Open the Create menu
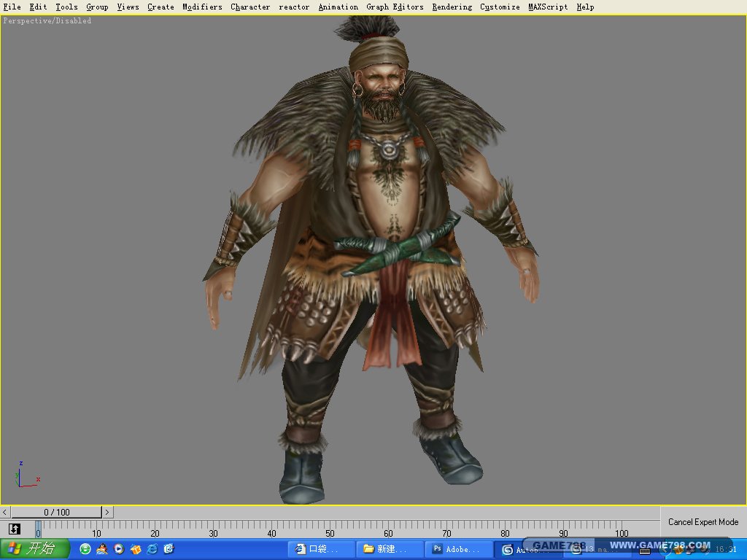 tap(160, 7)
